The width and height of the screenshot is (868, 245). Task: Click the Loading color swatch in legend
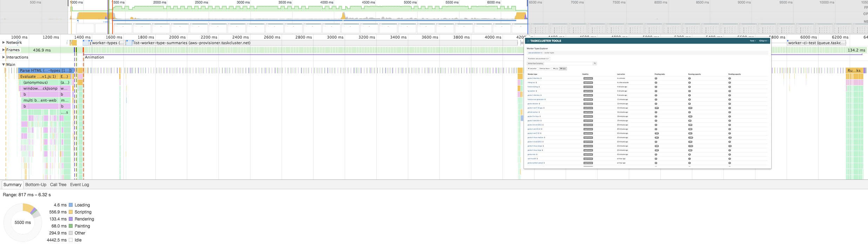(x=71, y=205)
